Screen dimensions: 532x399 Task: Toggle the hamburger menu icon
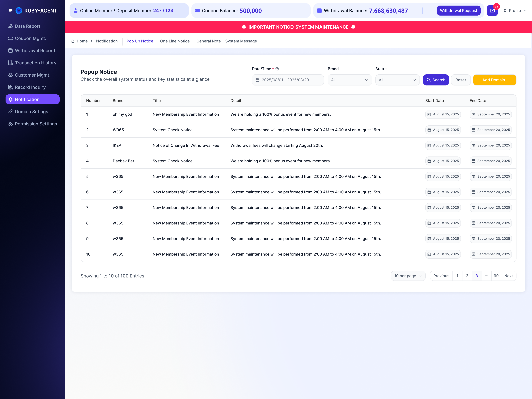pos(10,11)
